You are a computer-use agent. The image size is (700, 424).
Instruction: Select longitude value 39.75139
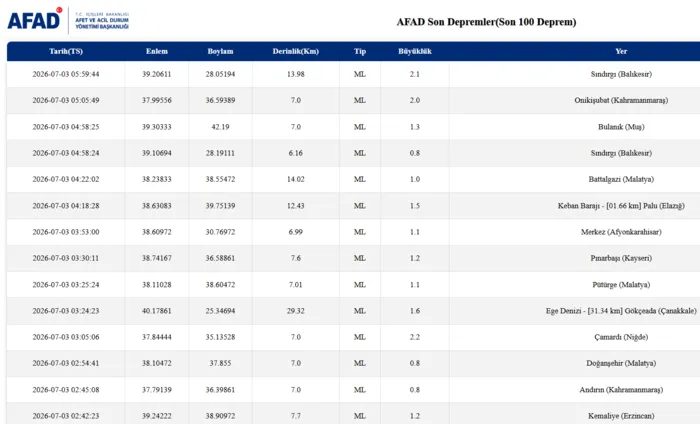220,206
